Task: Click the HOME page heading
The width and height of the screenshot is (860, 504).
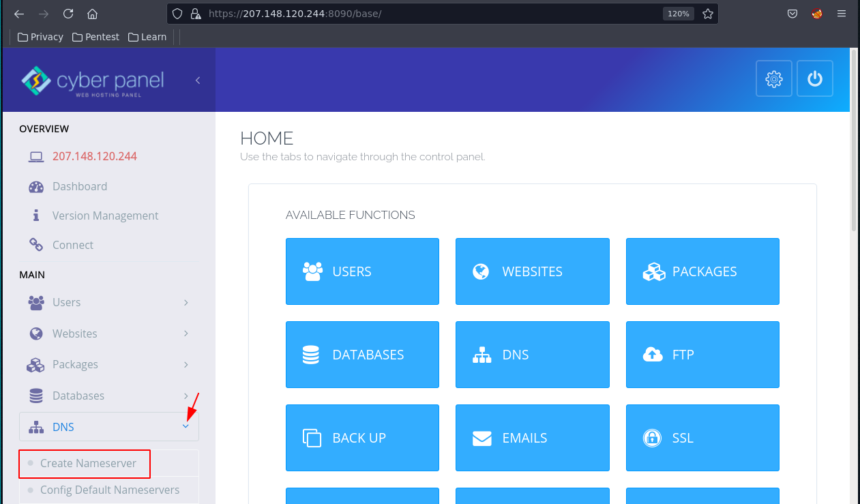Action: coord(267,138)
